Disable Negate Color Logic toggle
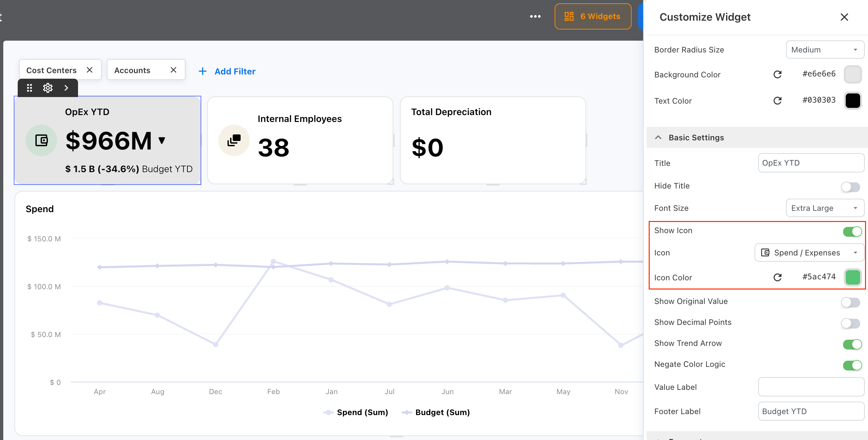The height and width of the screenshot is (440, 868). click(852, 365)
